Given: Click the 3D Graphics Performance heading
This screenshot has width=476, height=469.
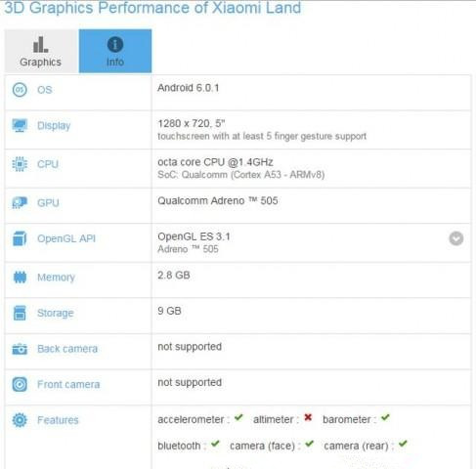Looking at the screenshot, I should (x=152, y=8).
